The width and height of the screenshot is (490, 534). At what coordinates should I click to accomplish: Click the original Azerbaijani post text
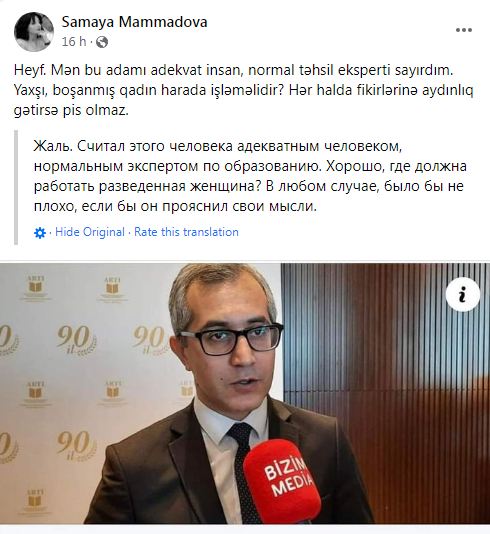[243, 90]
